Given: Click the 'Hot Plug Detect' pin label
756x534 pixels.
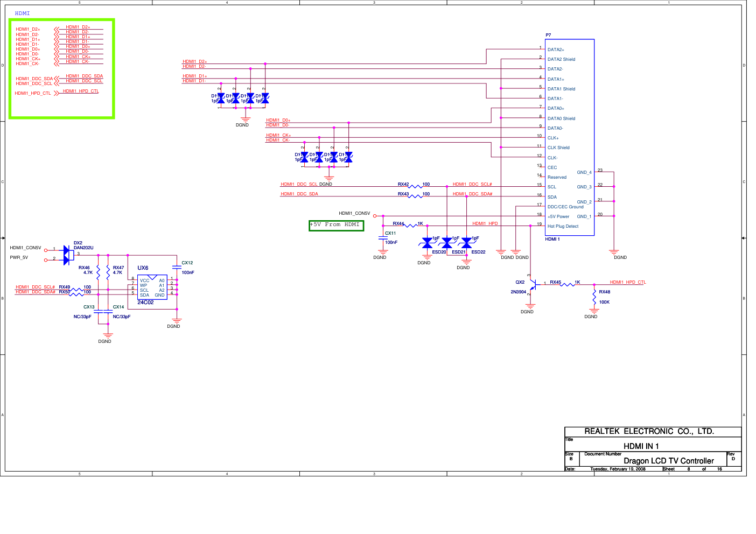Looking at the screenshot, I should pos(563,227).
